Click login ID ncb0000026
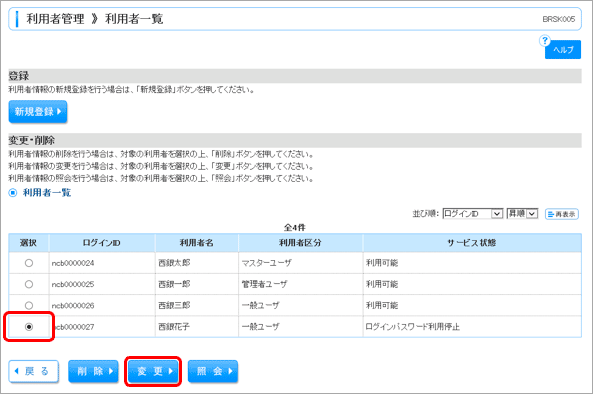This screenshot has height=394, width=593. pos(73,305)
